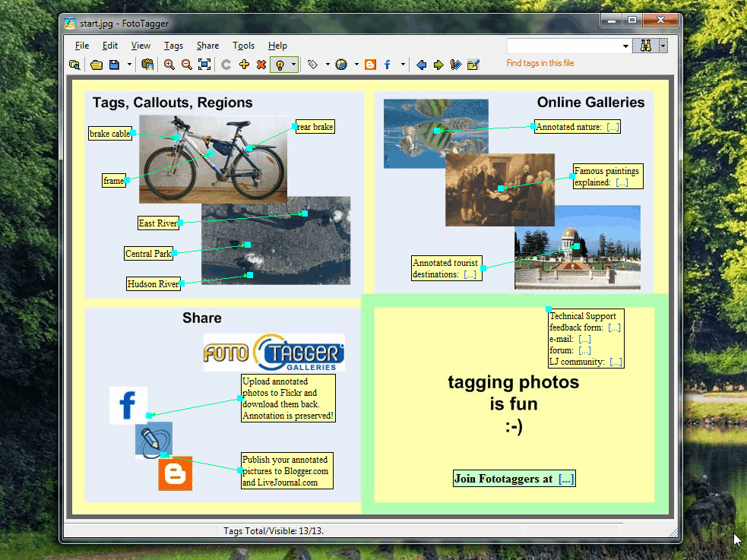Click into the tag search input field

pos(564,46)
